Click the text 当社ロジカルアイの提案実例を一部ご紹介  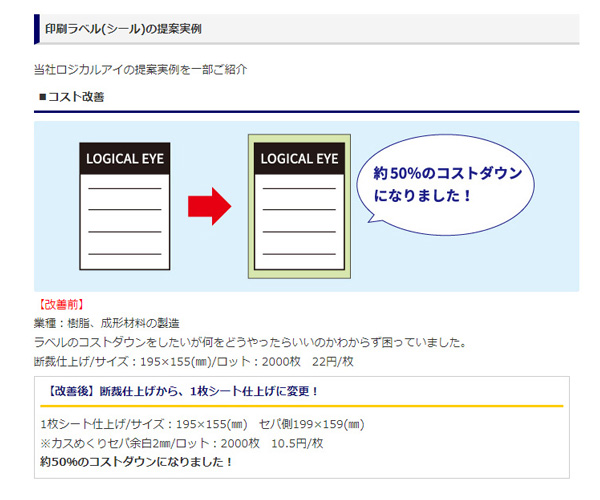pos(140,70)
